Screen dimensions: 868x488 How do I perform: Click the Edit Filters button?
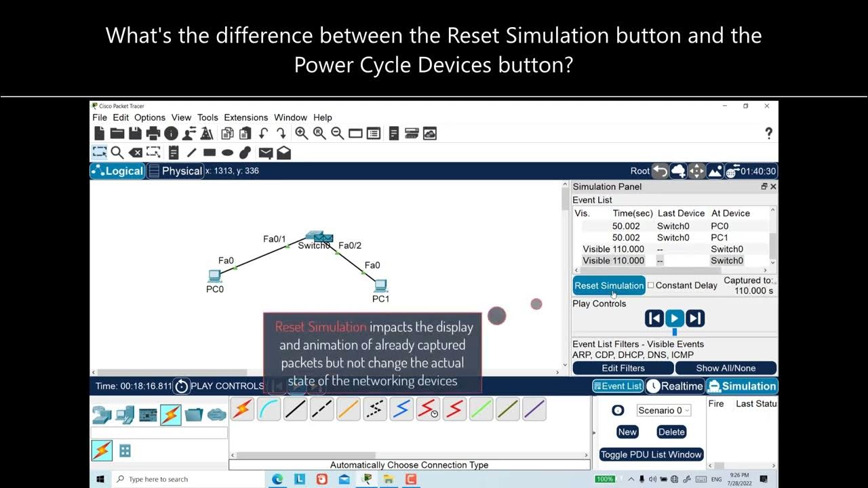tap(623, 368)
